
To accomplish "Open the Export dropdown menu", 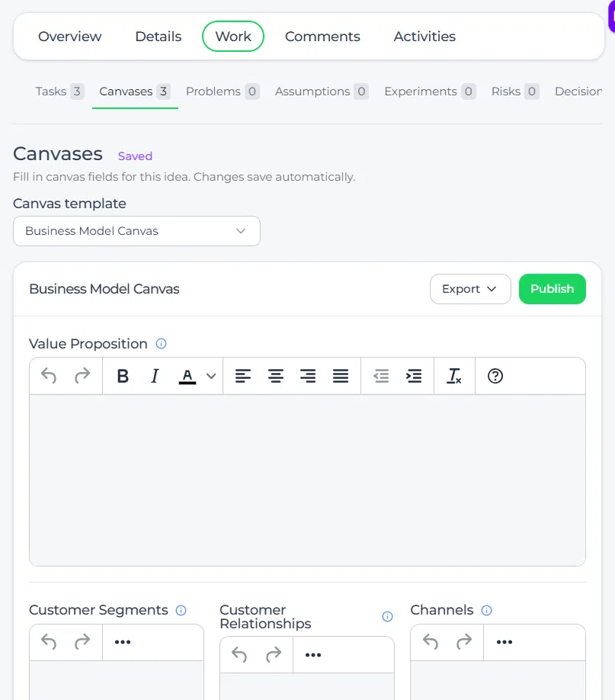I will point(470,289).
